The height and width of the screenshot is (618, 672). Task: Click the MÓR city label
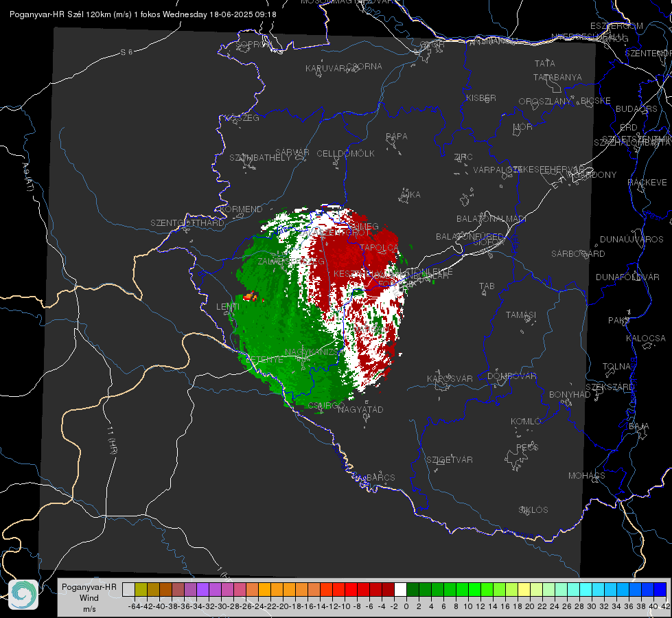coord(523,127)
